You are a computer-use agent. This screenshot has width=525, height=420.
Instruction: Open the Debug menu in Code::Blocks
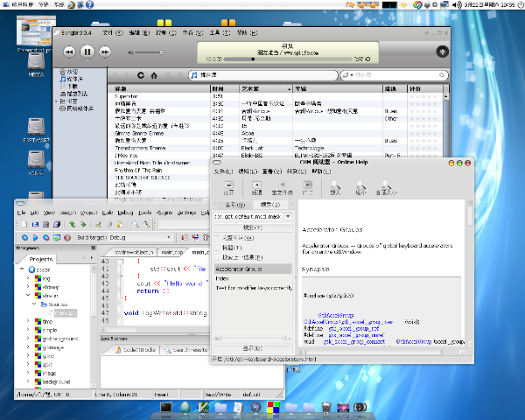point(125,213)
